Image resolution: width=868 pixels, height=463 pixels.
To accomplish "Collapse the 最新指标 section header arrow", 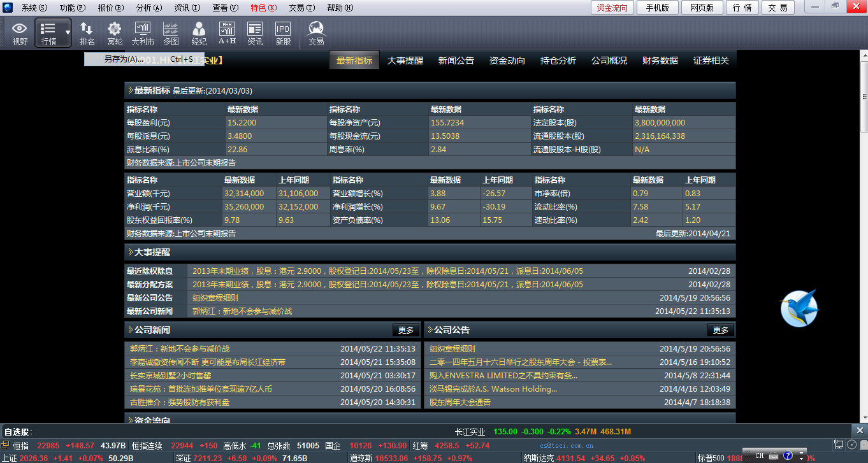I will pyautogui.click(x=131, y=90).
